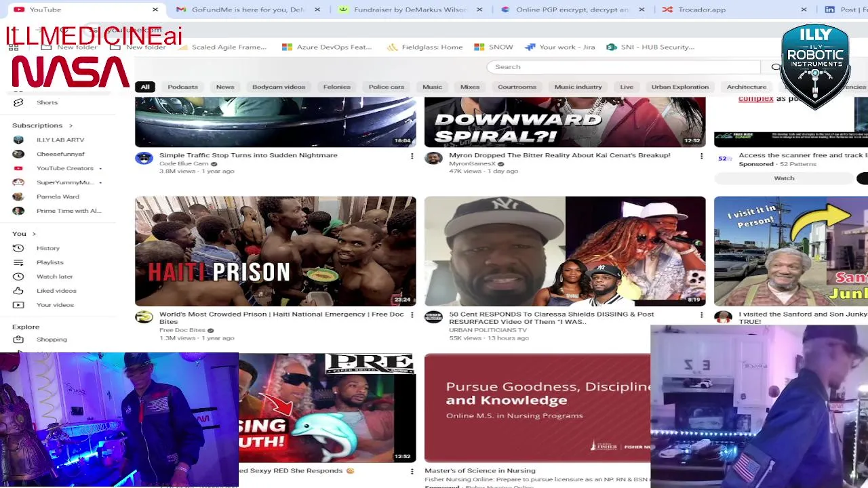Close the GoFundMe Gmail tab

[317, 9]
